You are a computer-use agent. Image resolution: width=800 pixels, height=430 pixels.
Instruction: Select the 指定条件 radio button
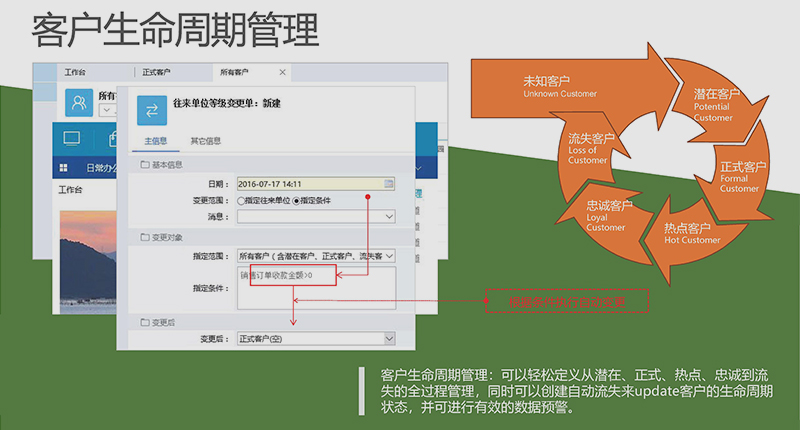[x=295, y=200]
